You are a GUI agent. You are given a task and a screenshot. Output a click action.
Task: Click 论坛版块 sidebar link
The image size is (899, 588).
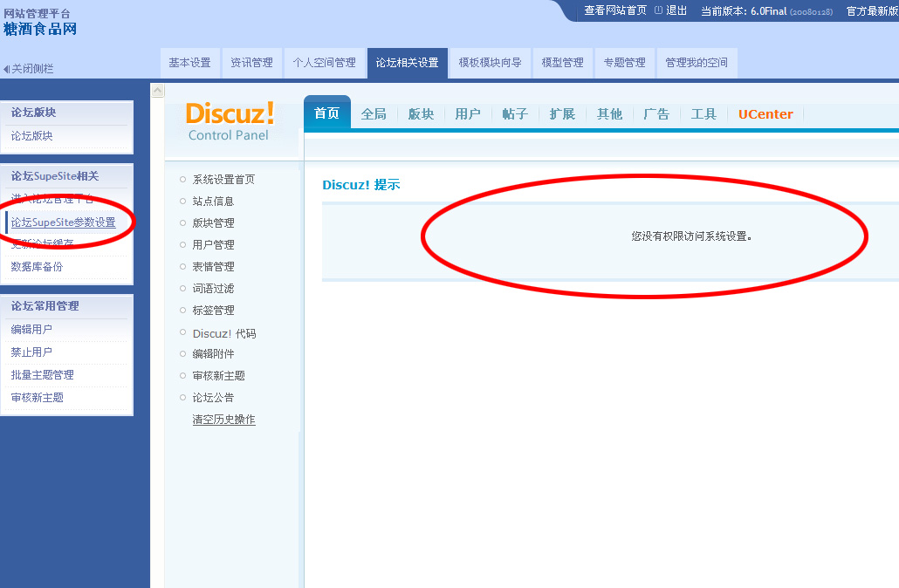click(x=32, y=136)
